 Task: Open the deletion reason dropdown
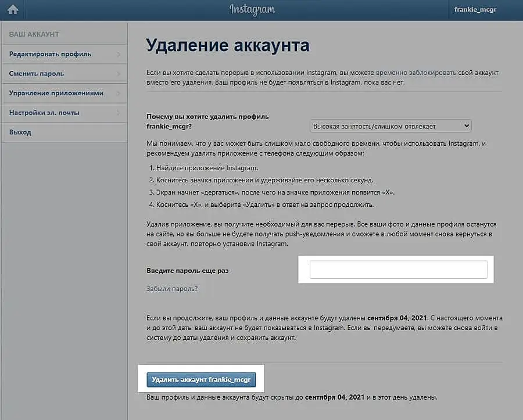[390, 126]
